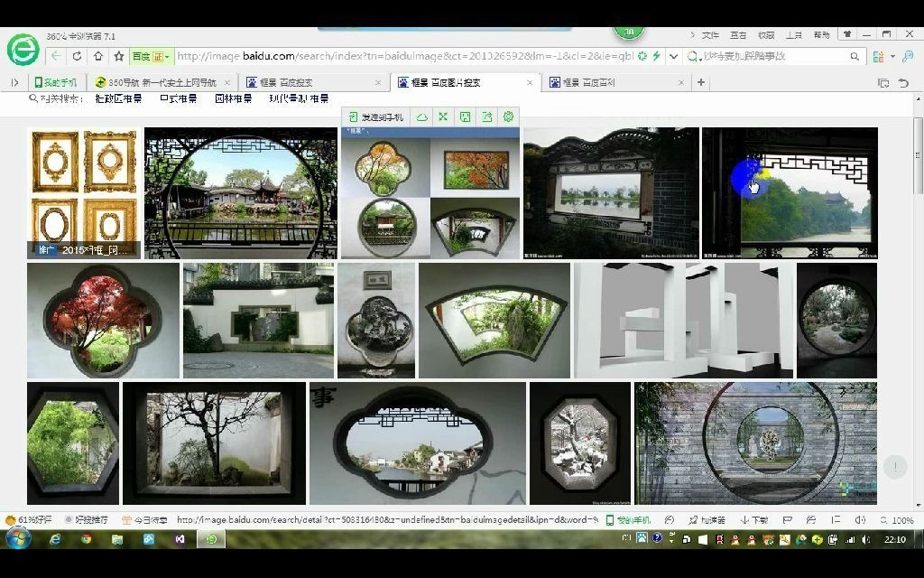The height and width of the screenshot is (578, 924).
Task: Click the cloud save icon on image toolbar
Action: 421,117
